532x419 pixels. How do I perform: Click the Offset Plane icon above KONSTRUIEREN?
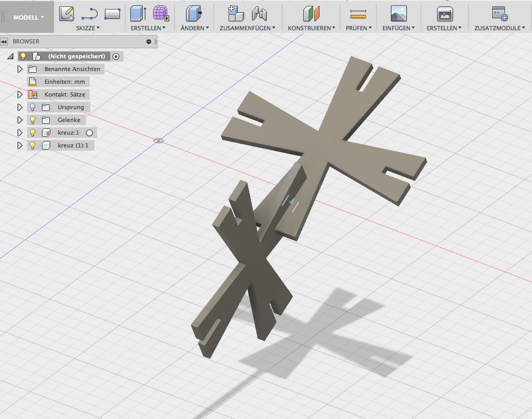pos(311,14)
